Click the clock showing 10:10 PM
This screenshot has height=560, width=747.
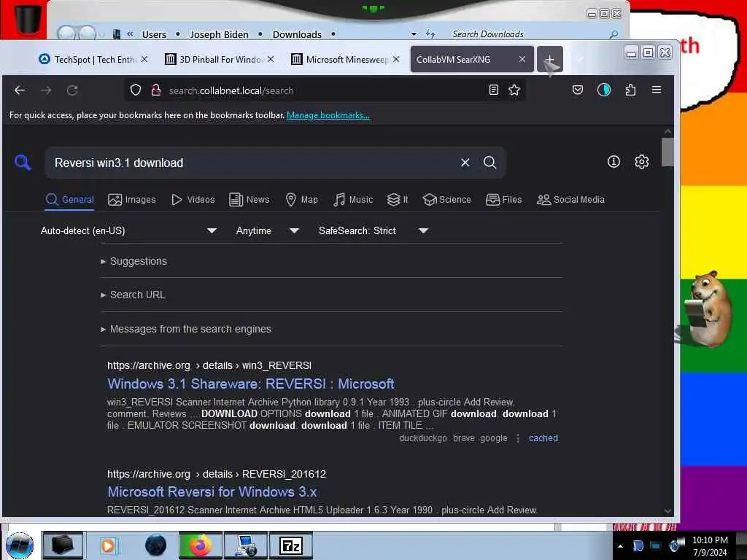(x=710, y=540)
